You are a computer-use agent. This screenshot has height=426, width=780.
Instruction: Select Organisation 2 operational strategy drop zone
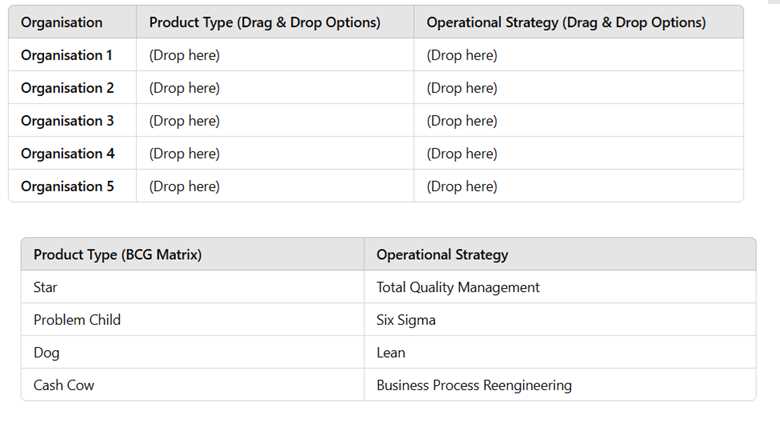coord(462,88)
